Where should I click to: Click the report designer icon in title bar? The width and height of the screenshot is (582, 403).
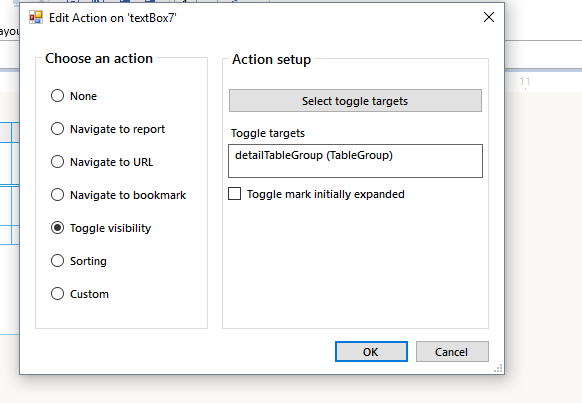[36, 17]
